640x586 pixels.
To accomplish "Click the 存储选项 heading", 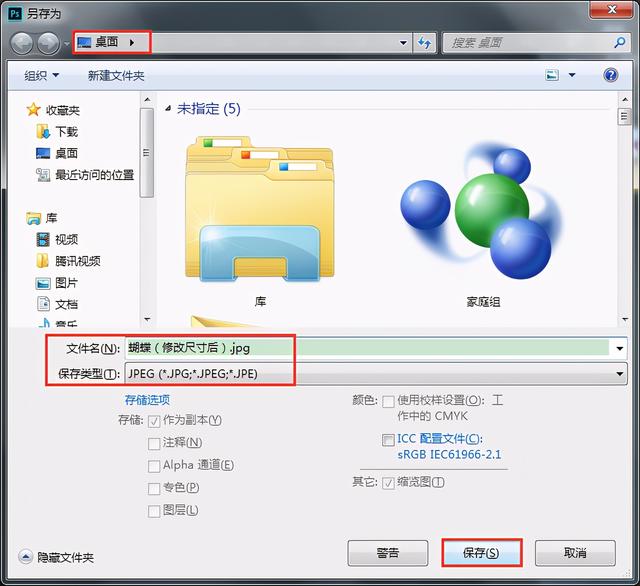I will click(147, 400).
